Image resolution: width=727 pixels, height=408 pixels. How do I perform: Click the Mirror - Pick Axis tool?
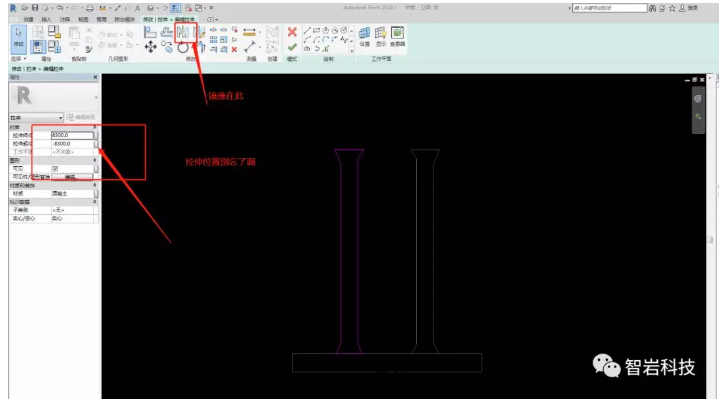point(183,32)
